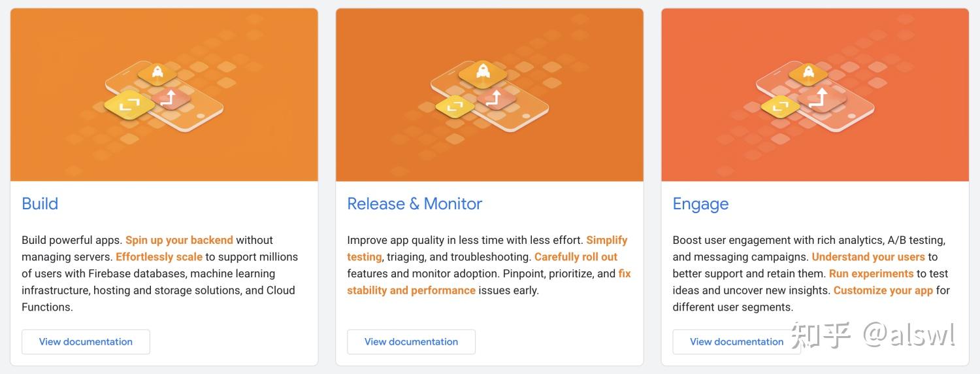Click the rocket icon in Engage banner
Image resolution: width=980 pixels, height=374 pixels.
(x=808, y=72)
